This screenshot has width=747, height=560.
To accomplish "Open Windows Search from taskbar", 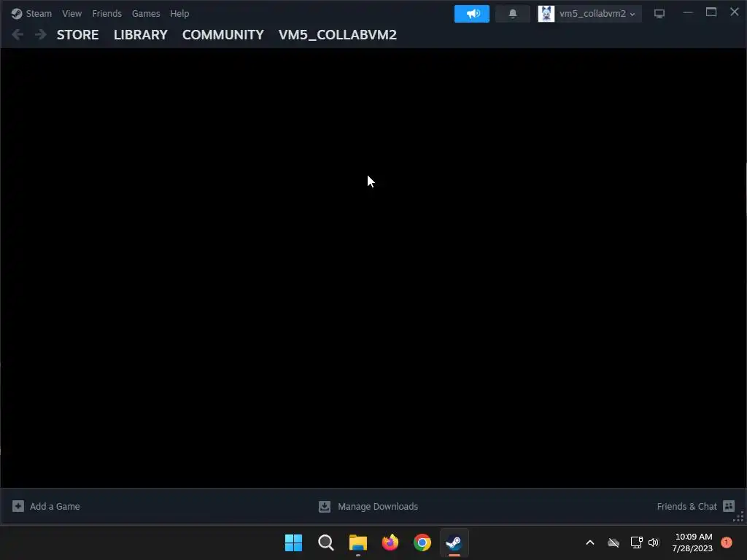I will click(326, 542).
